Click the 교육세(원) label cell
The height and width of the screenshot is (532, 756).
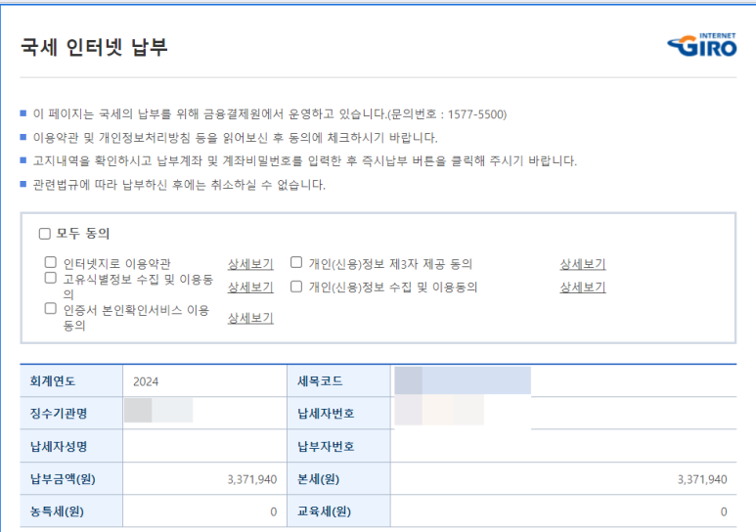[338, 511]
